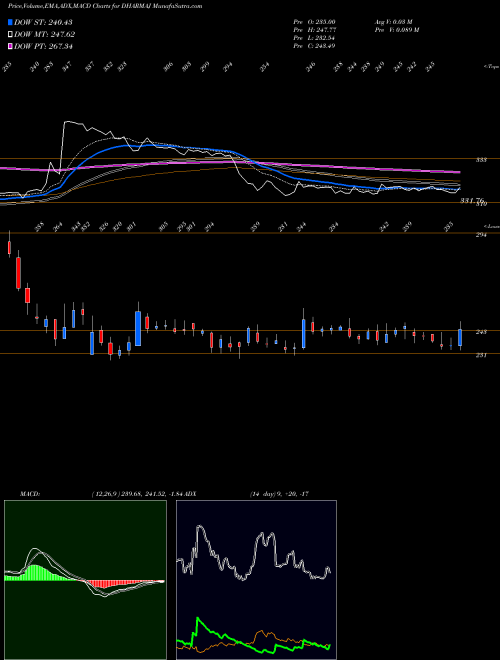Click the ADX '(14 day) 9, +20, -17' text
This screenshot has width=500, height=660.
pos(279,493)
